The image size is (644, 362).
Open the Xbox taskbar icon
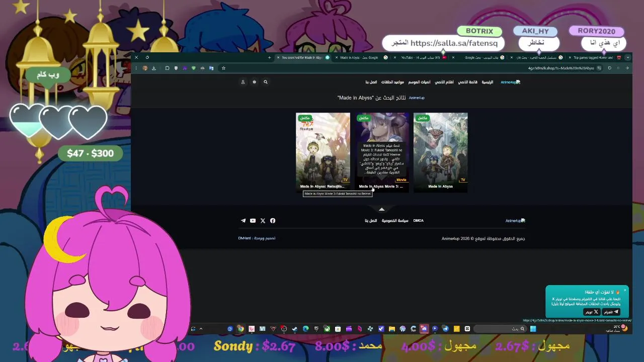click(x=328, y=329)
